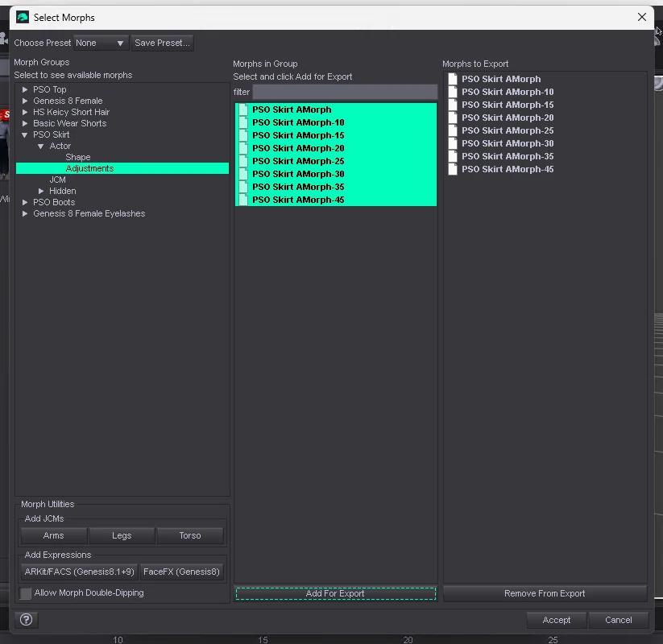
Task: Select PSO Skirt AMorph in Morphs in Group
Action: point(336,109)
